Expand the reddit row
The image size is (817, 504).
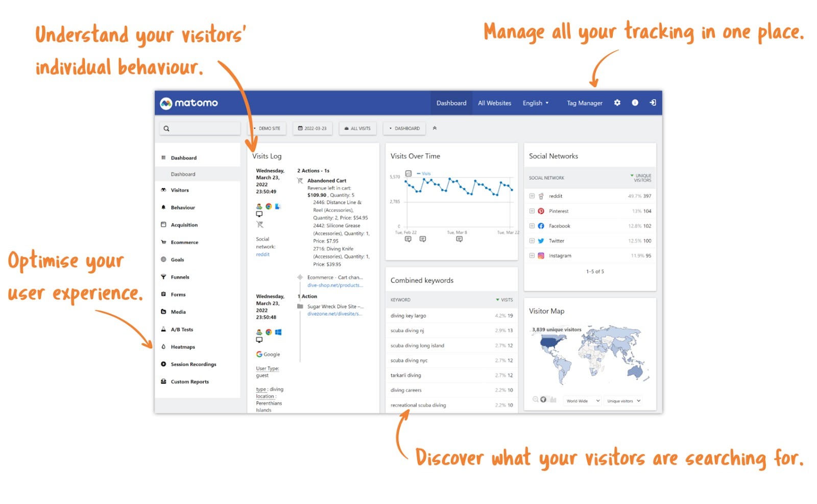point(532,196)
